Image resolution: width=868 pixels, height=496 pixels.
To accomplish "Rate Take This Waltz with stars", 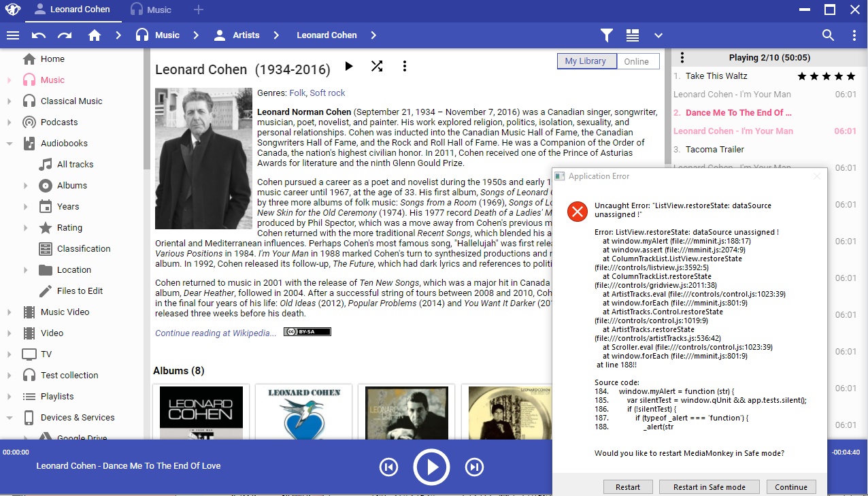I will coord(825,76).
